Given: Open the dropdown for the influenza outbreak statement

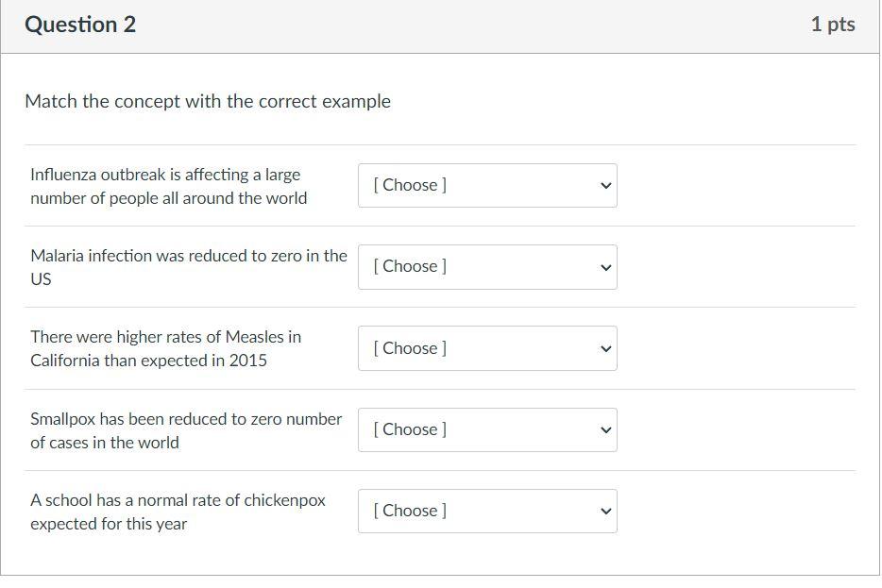Looking at the screenshot, I should click(487, 185).
